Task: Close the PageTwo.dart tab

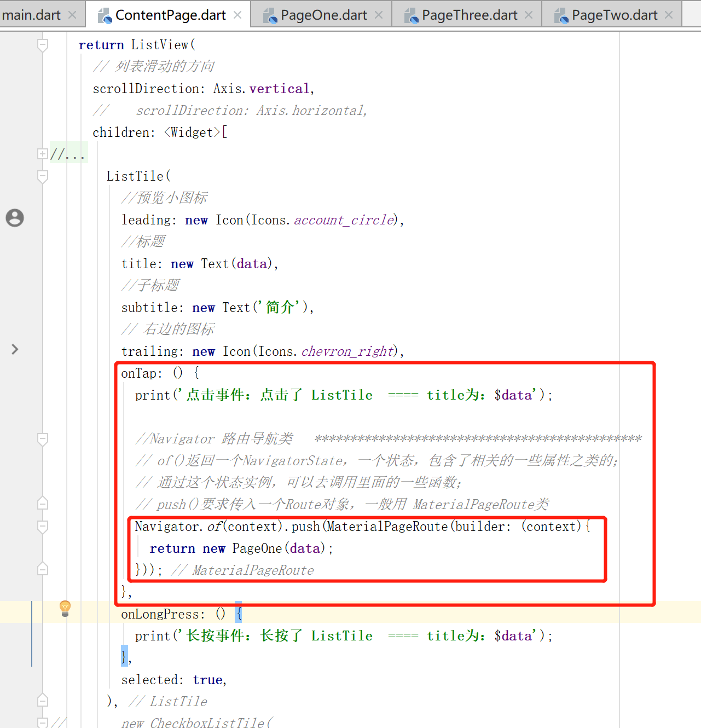Action: point(669,15)
